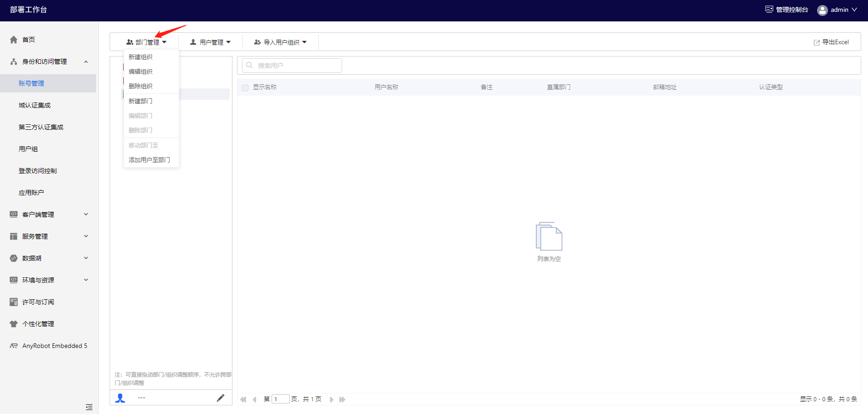Click the 首页 home icon in sidebar
Viewport: 868px width, 414px height.
click(14, 40)
